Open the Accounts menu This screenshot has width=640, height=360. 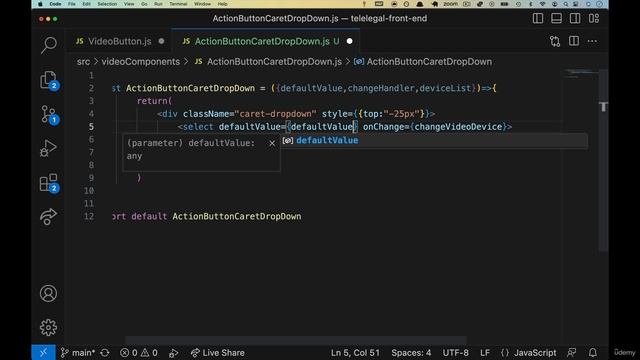point(49,293)
